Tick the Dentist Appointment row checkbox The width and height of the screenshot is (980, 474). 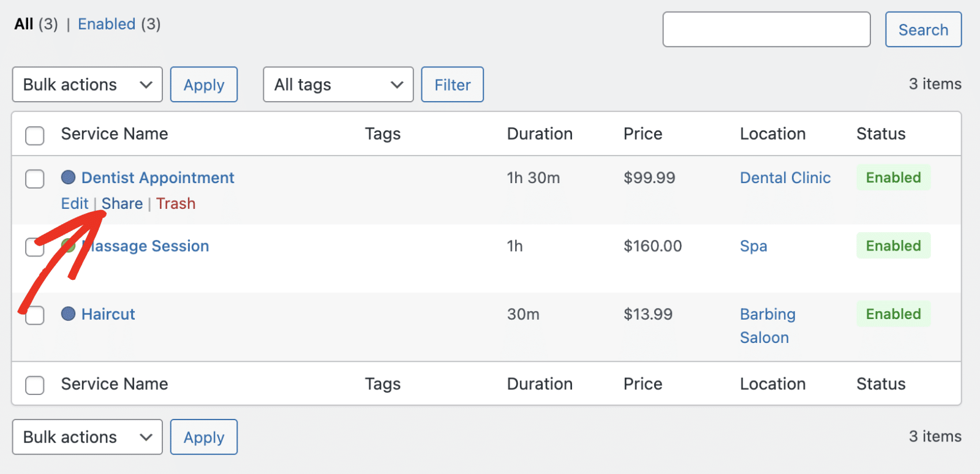(x=35, y=179)
